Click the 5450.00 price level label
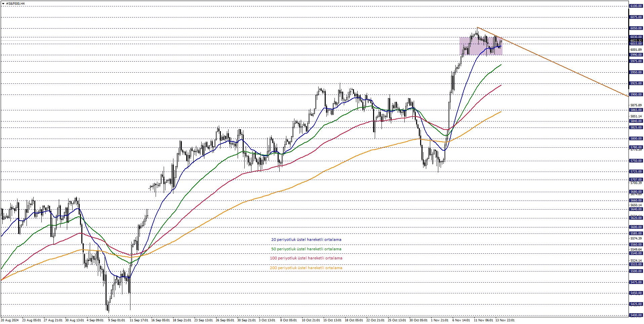This screenshot has height=324, width=644. [636, 293]
